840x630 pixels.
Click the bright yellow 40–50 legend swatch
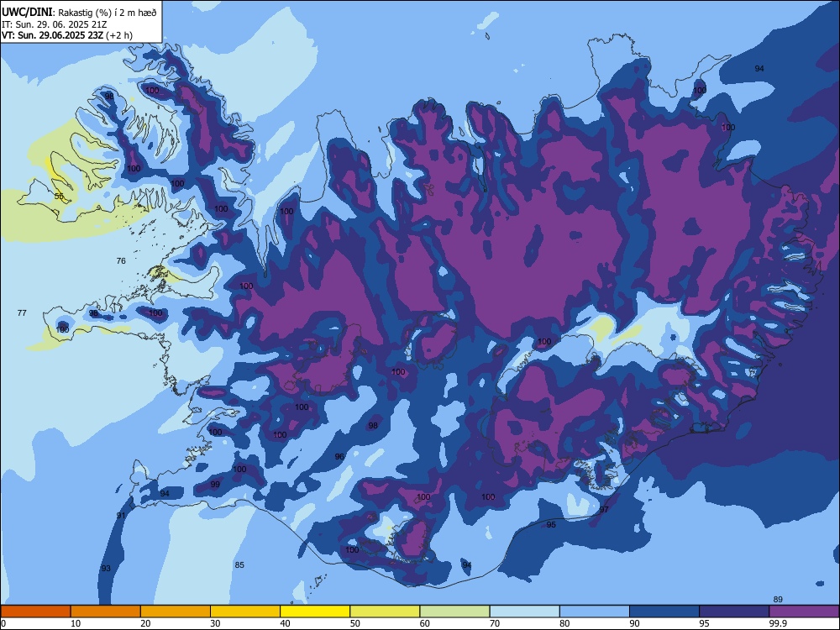pos(315,612)
